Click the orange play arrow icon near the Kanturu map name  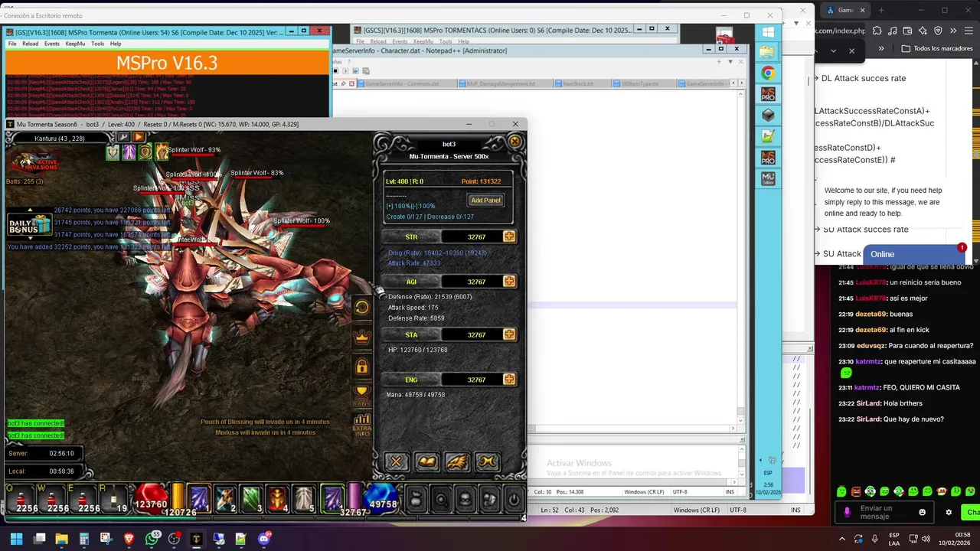click(x=139, y=137)
